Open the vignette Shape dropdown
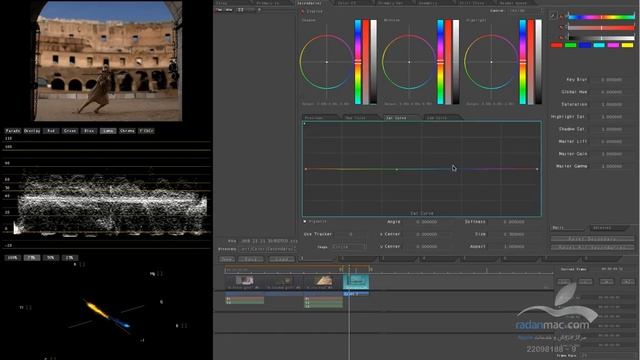Viewport: 640px width, 360px height. pos(349,247)
